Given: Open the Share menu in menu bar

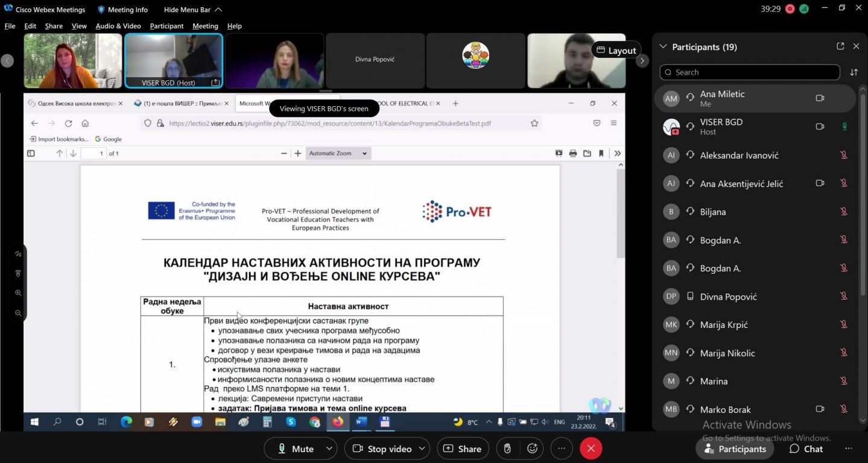Looking at the screenshot, I should pyautogui.click(x=54, y=26).
